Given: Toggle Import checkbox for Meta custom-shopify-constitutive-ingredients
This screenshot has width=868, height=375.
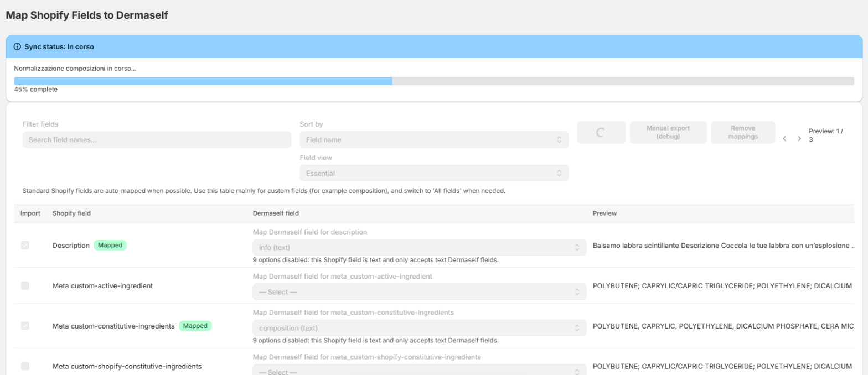Looking at the screenshot, I should coord(25,366).
